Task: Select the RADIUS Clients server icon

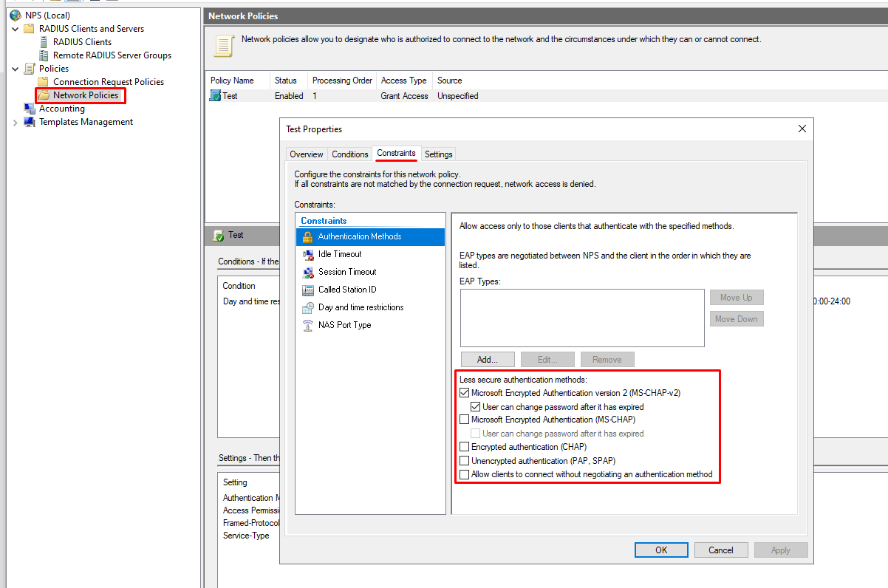Action: click(44, 42)
